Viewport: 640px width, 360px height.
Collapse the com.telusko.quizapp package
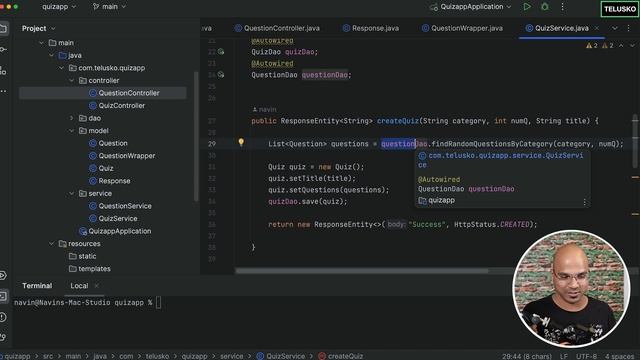click(61, 68)
